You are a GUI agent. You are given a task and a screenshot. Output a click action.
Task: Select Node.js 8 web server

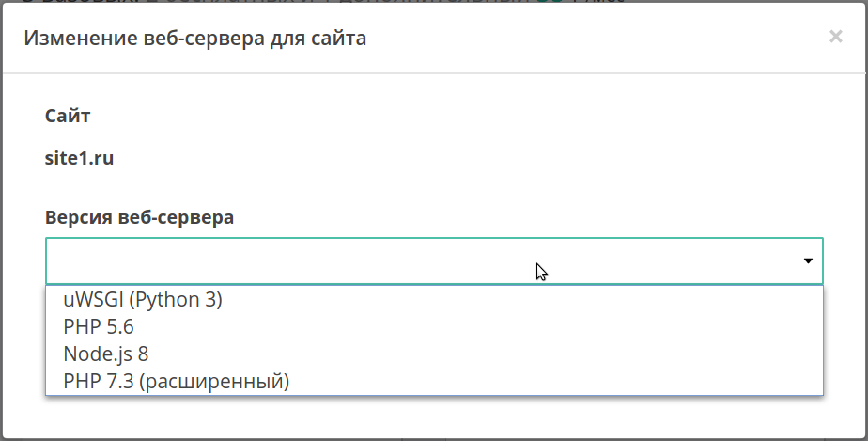[x=106, y=354]
